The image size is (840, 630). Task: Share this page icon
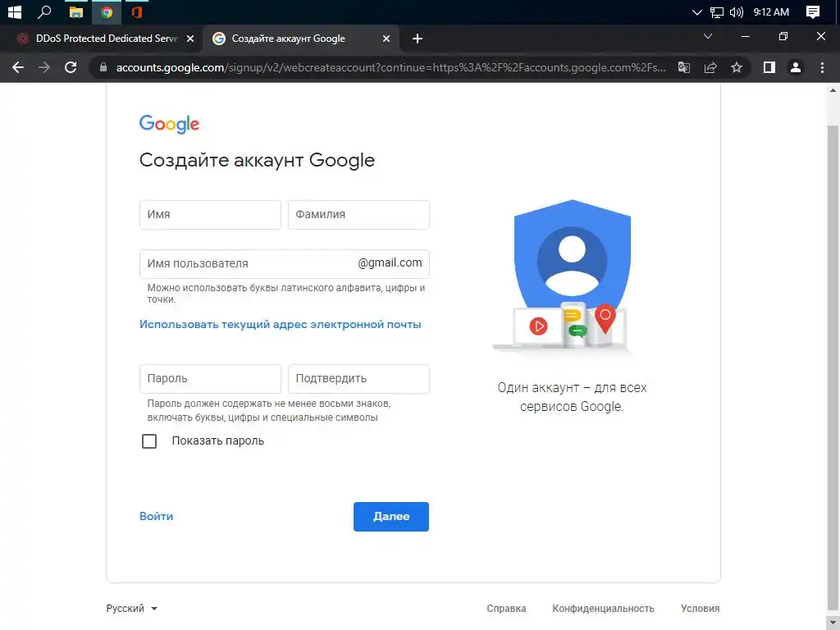710,67
